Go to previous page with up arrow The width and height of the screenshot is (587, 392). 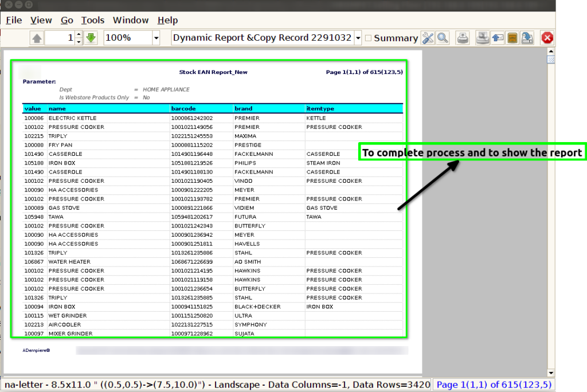pos(37,38)
